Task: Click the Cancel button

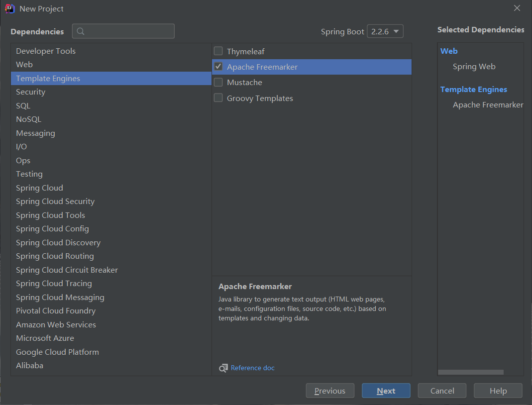Action: pos(442,391)
